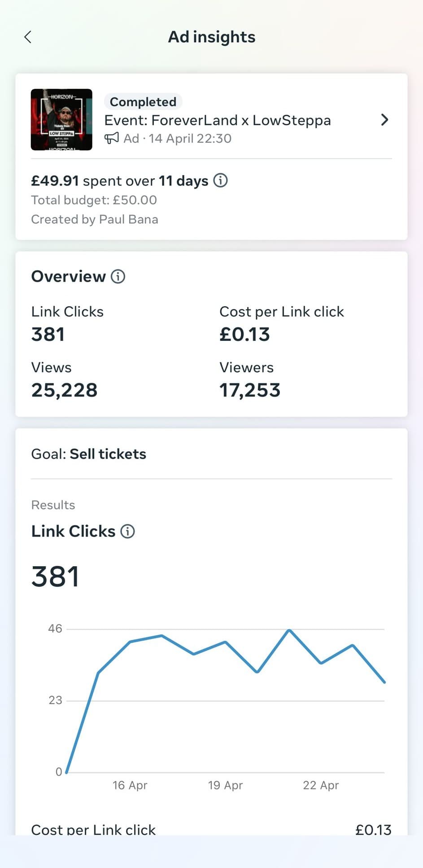Viewport: 423px width, 868px height.
Task: Select the 19 Apr chart axis label
Action: point(225,785)
